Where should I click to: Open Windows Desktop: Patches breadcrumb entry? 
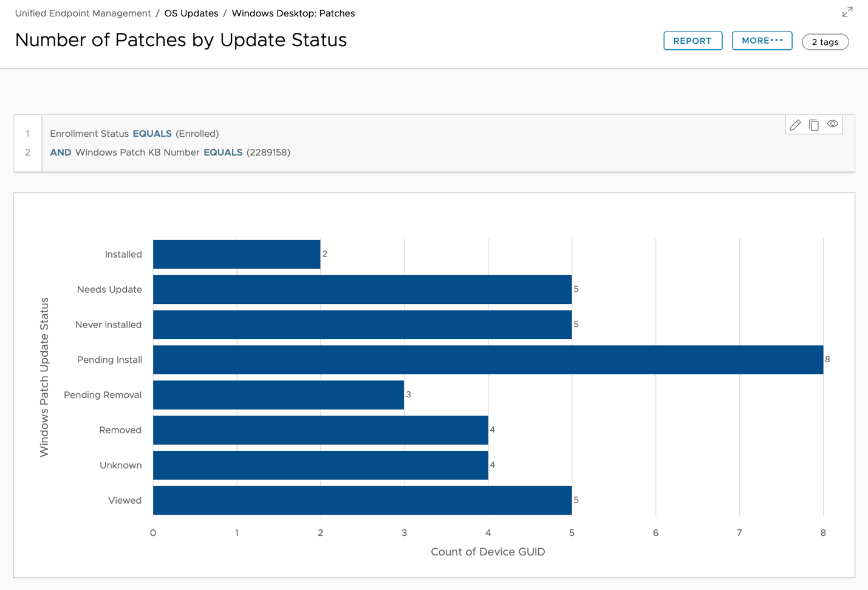click(293, 13)
